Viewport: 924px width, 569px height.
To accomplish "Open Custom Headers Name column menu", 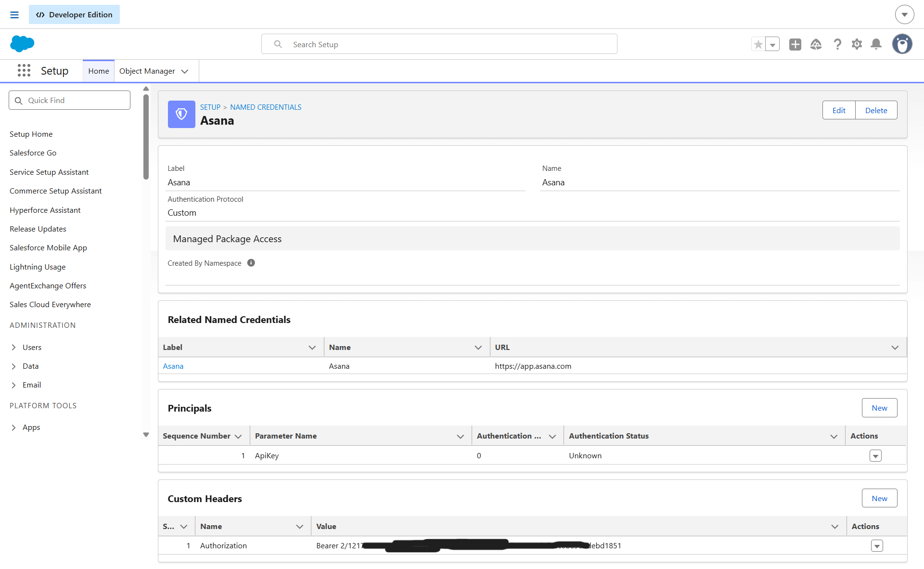I will [299, 527].
